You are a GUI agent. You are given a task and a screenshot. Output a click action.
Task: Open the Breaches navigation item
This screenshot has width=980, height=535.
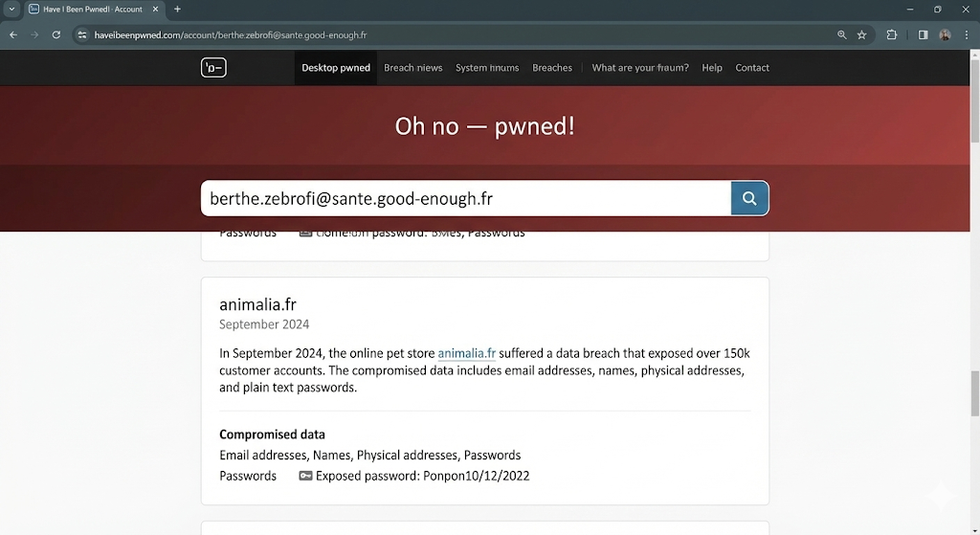pos(552,68)
